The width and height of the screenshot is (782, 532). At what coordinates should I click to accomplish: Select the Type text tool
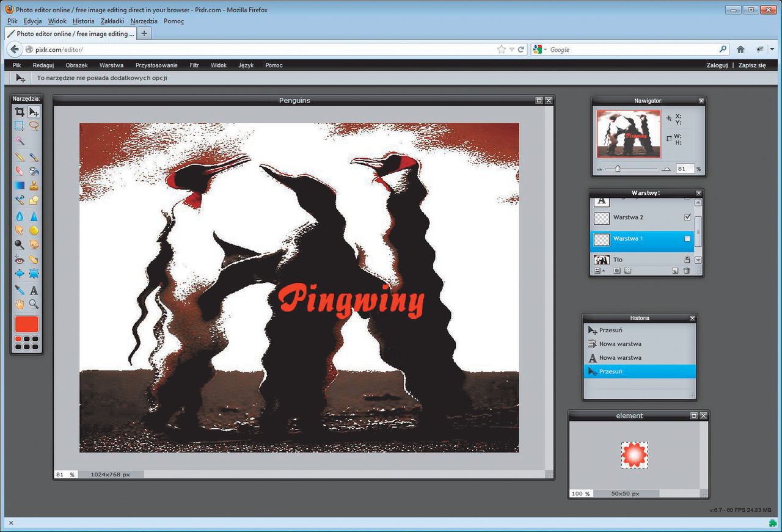(34, 290)
